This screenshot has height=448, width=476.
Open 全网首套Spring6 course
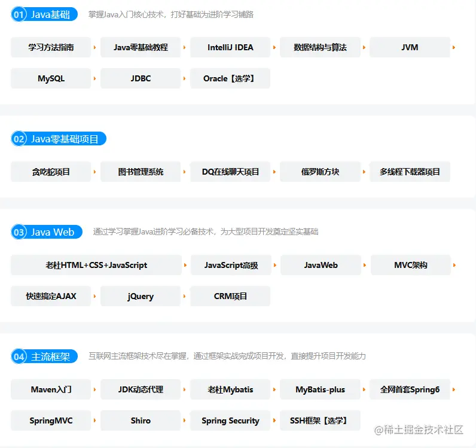pyautogui.click(x=410, y=389)
